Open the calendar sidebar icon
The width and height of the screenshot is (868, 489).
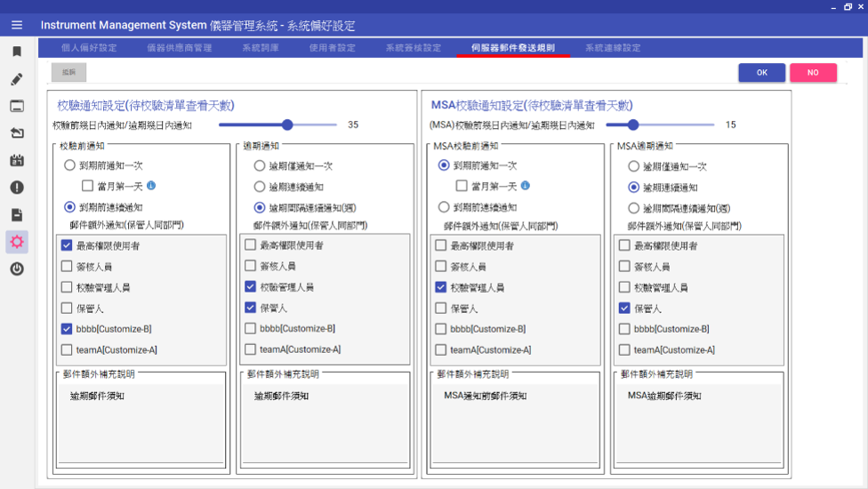point(17,160)
